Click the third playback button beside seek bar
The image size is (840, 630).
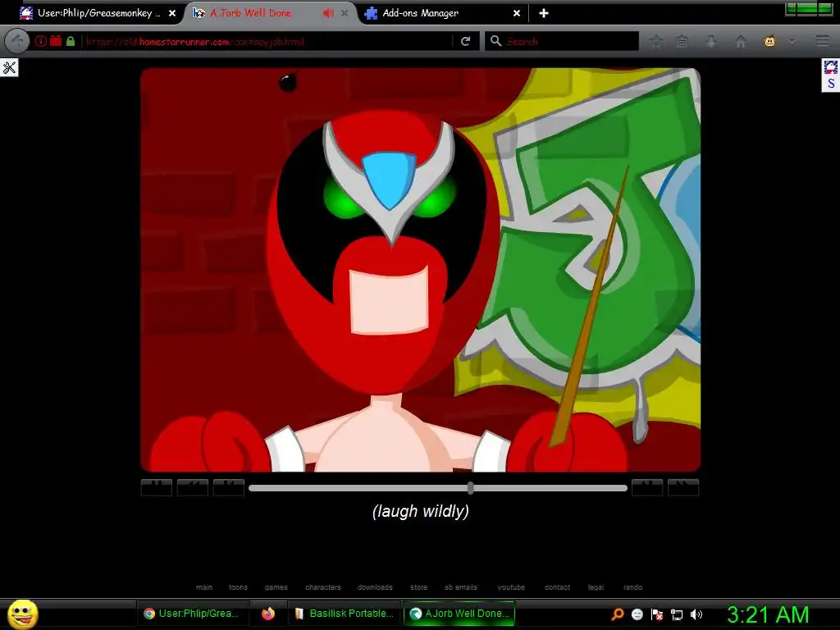(229, 487)
